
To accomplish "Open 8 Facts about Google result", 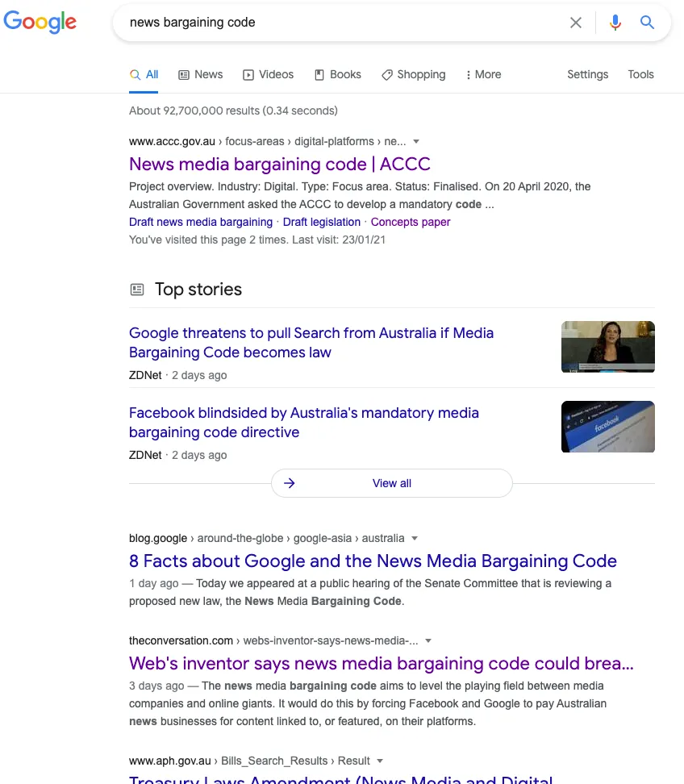I will (x=373, y=561).
